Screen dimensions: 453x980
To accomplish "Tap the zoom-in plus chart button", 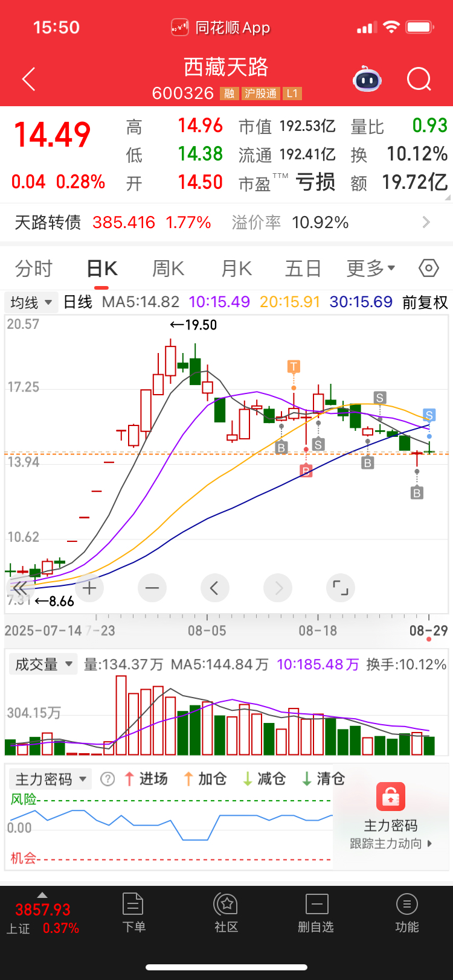I will point(89,588).
